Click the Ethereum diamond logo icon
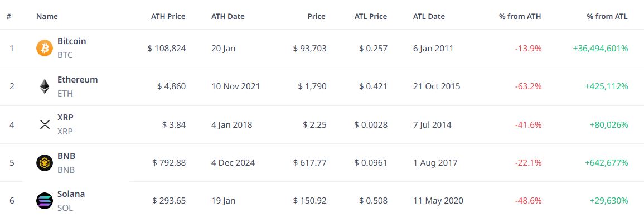The height and width of the screenshot is (217, 644). tap(45, 86)
